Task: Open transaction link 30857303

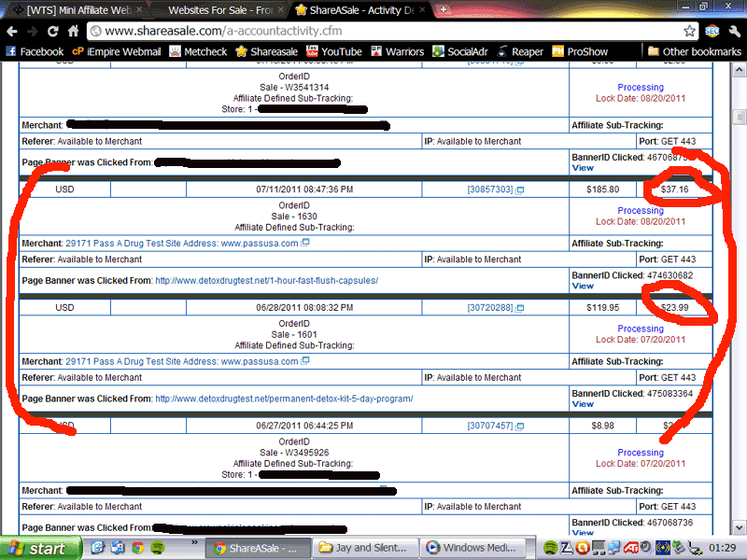Action: point(490,189)
